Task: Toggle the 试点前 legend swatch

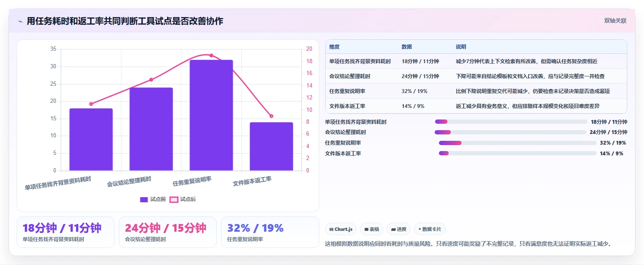Action: click(x=144, y=199)
